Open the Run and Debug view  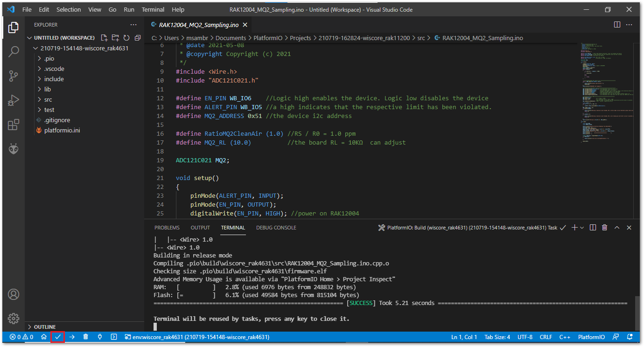[14, 100]
